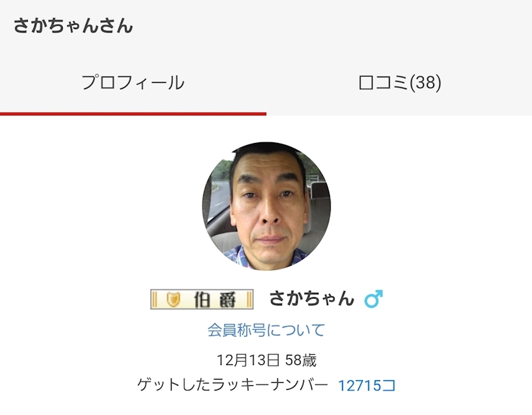Screen dimensions: 532x415
Task: Open the 会員称号について link
Action: pos(267,330)
